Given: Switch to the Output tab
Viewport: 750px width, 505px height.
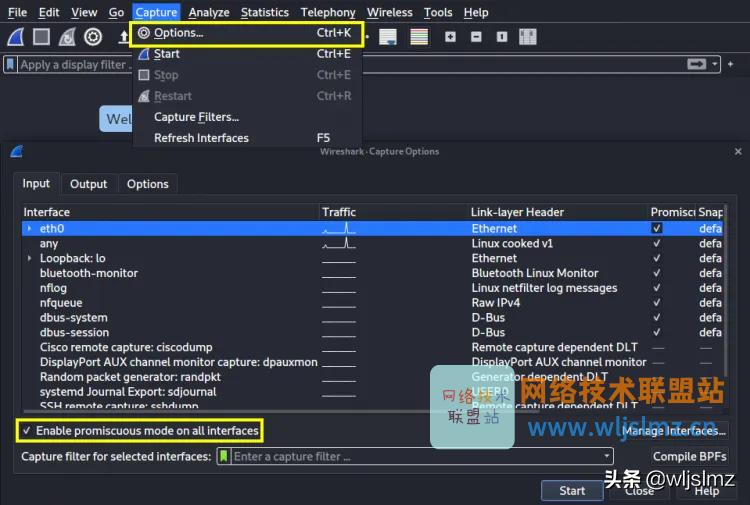Looking at the screenshot, I should coord(88,184).
